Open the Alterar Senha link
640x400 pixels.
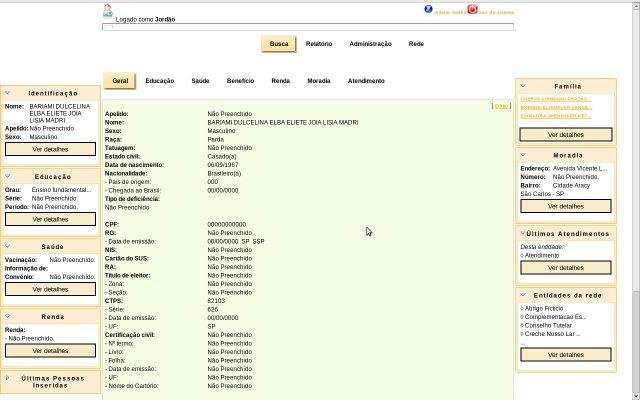coord(450,13)
